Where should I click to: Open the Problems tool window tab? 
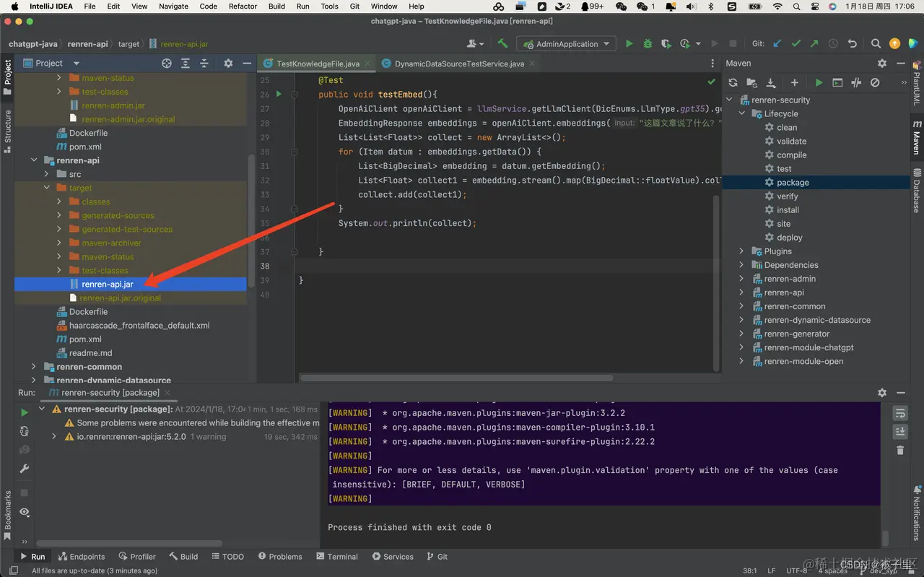pos(279,557)
